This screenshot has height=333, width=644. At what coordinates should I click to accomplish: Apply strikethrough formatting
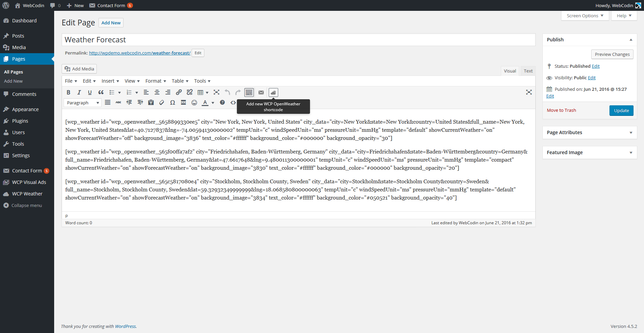point(118,103)
